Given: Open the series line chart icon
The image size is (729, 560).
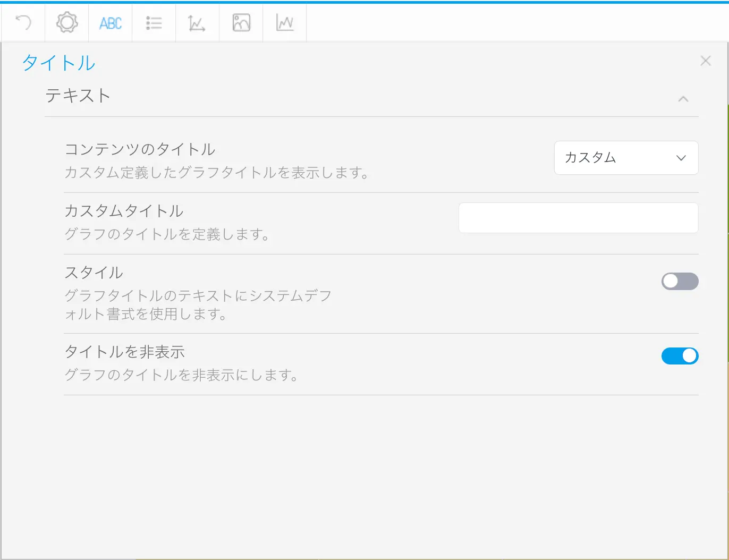Looking at the screenshot, I should [x=285, y=23].
